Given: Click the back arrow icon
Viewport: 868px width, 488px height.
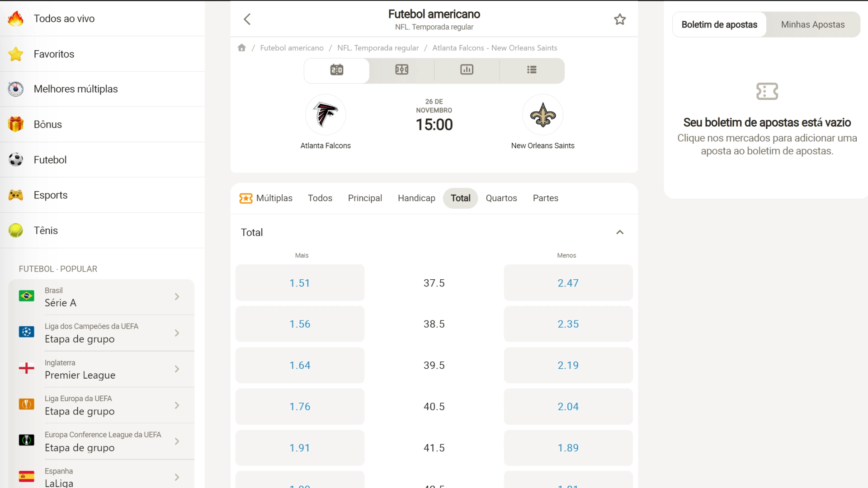Looking at the screenshot, I should (x=247, y=19).
